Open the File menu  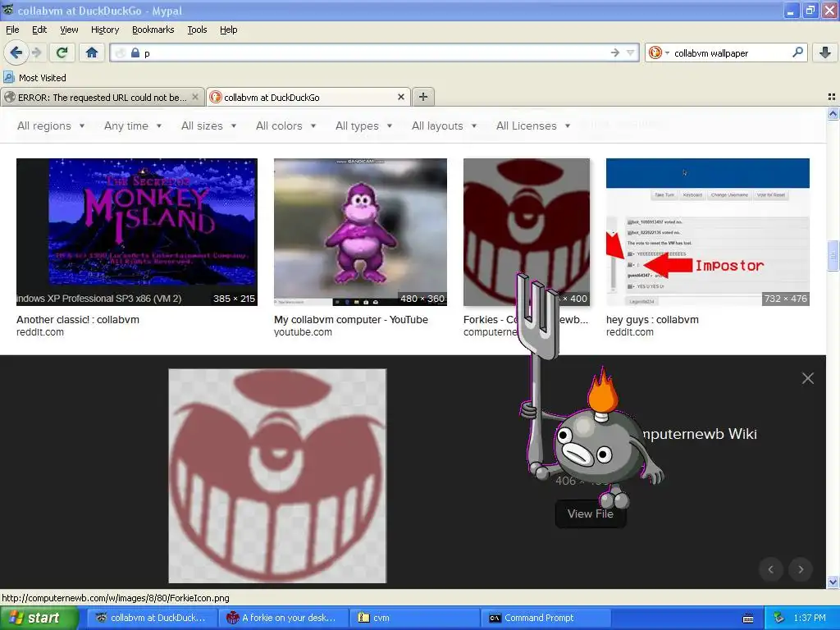tap(12, 30)
